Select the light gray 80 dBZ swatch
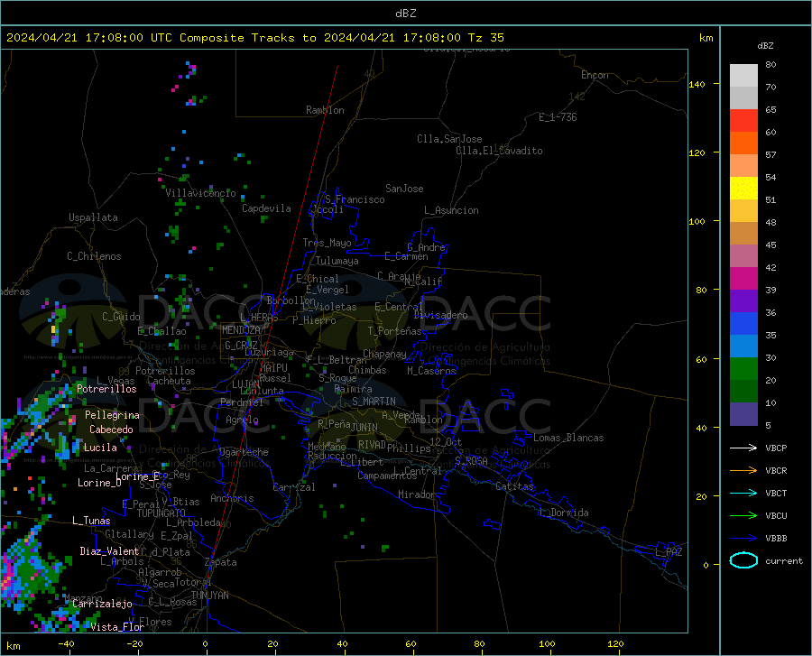 [x=743, y=76]
